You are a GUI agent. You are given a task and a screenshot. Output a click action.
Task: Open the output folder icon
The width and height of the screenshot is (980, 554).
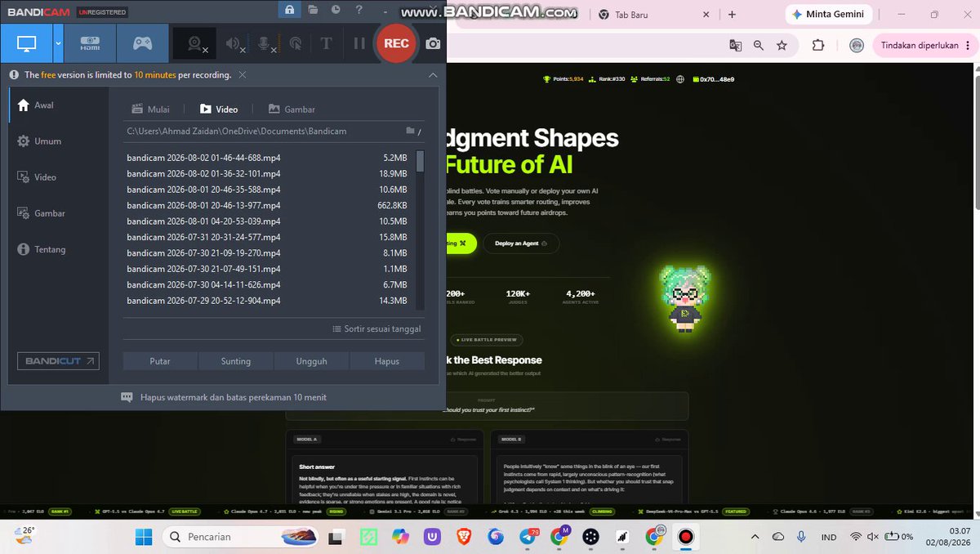[411, 131]
